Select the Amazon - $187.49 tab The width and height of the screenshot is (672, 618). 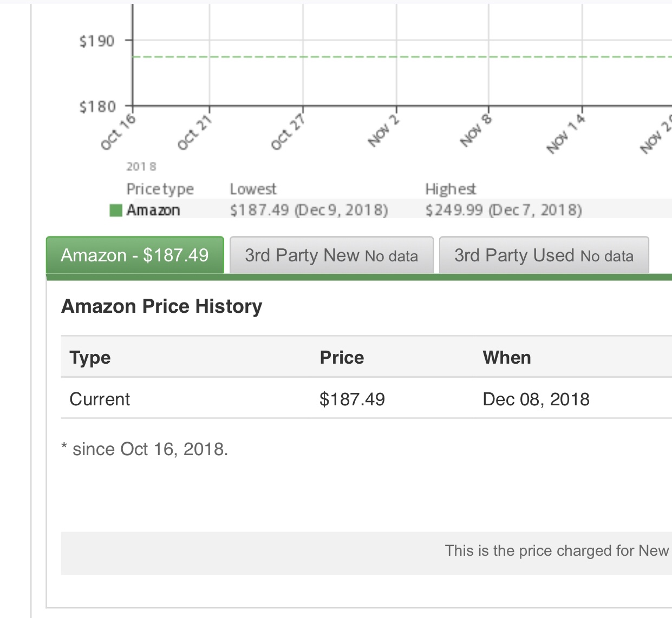[x=135, y=255]
